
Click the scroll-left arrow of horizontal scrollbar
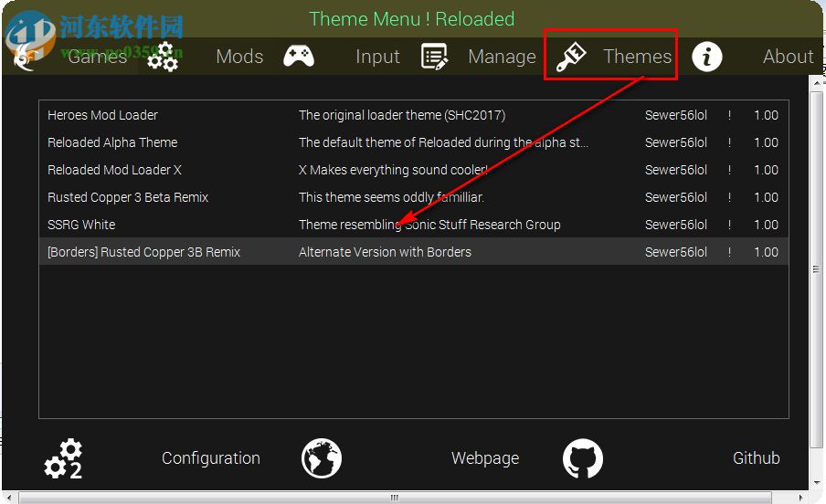pyautogui.click(x=9, y=498)
